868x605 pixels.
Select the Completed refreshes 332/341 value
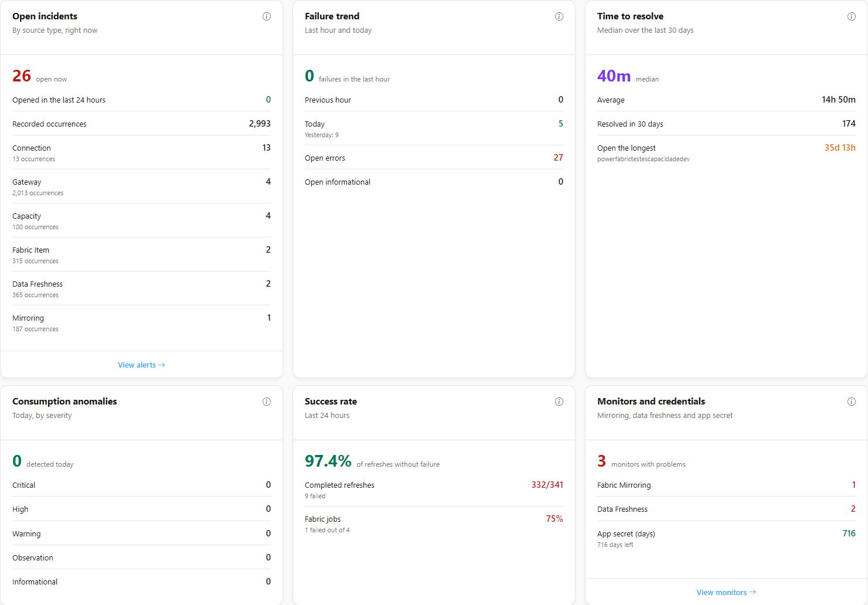pyautogui.click(x=547, y=485)
